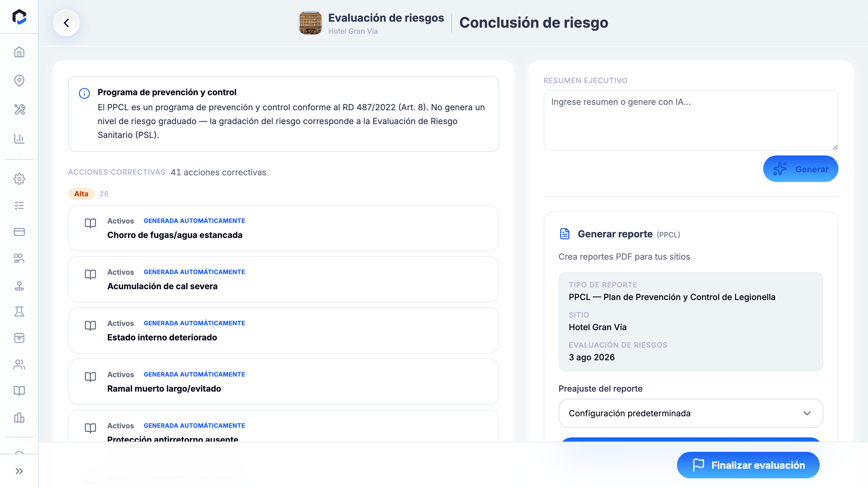Focus the Resumen ejecutivo text area

point(691,120)
